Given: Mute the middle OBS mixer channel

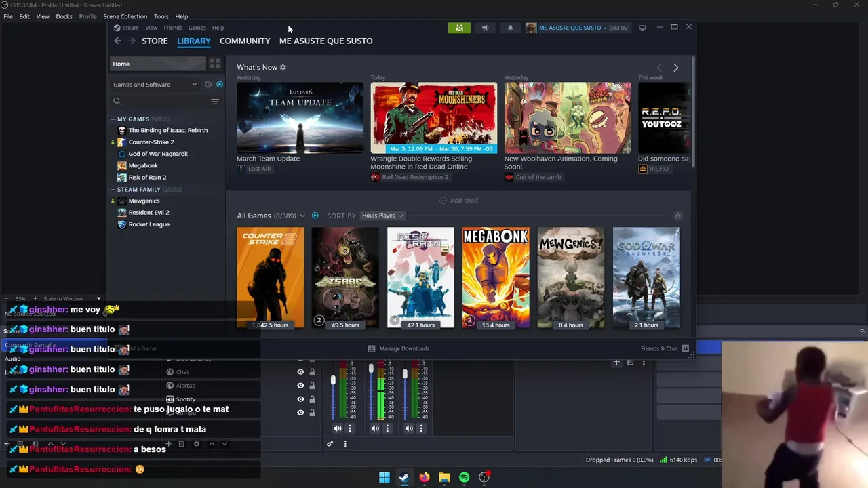Looking at the screenshot, I should pyautogui.click(x=375, y=428).
